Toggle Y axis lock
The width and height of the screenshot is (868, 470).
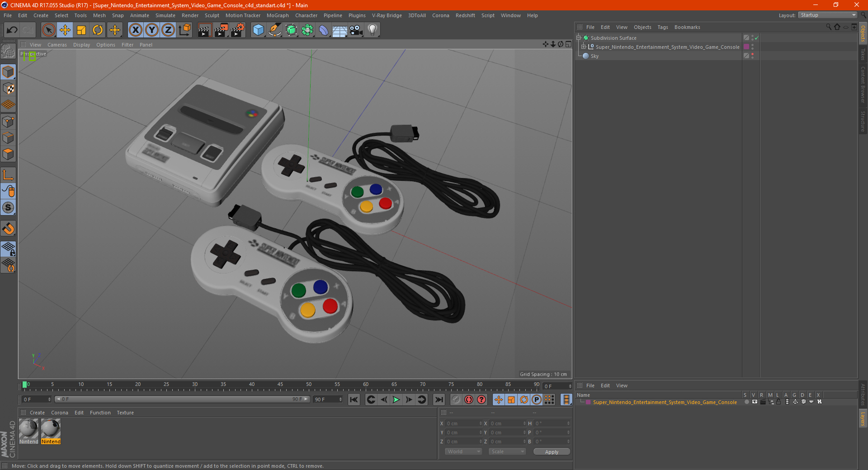(152, 30)
